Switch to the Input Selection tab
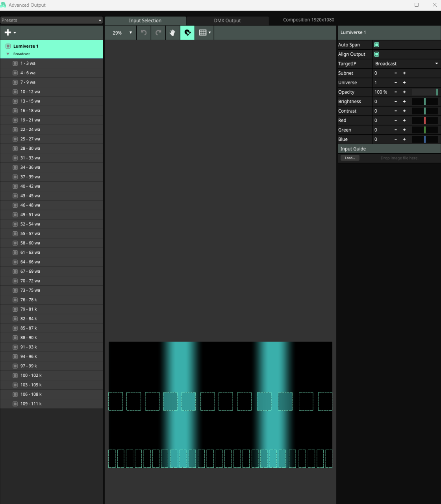 (x=145, y=20)
